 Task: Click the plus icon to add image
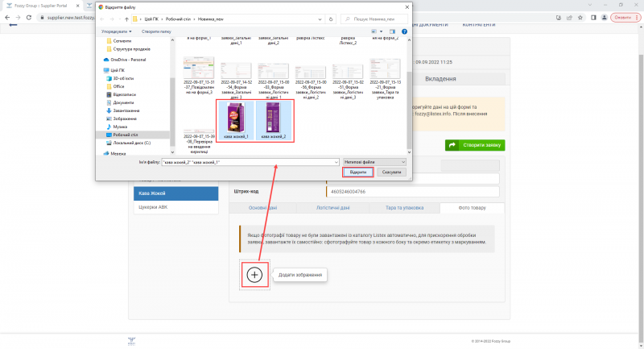tap(254, 275)
